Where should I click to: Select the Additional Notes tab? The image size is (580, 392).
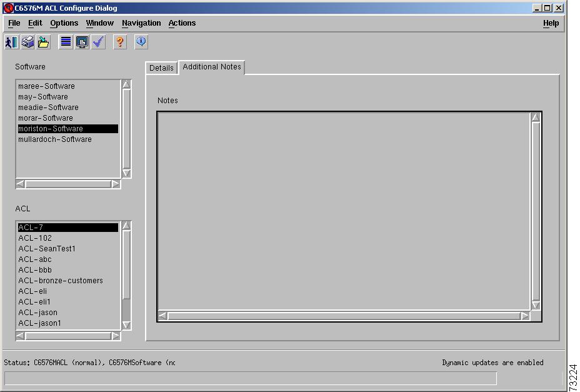coord(212,67)
